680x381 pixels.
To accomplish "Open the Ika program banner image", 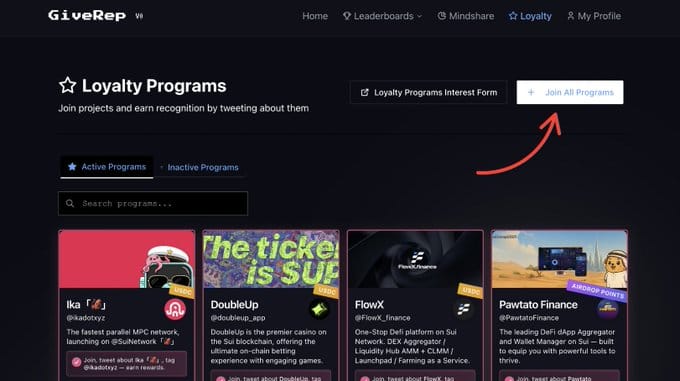I will click(127, 259).
